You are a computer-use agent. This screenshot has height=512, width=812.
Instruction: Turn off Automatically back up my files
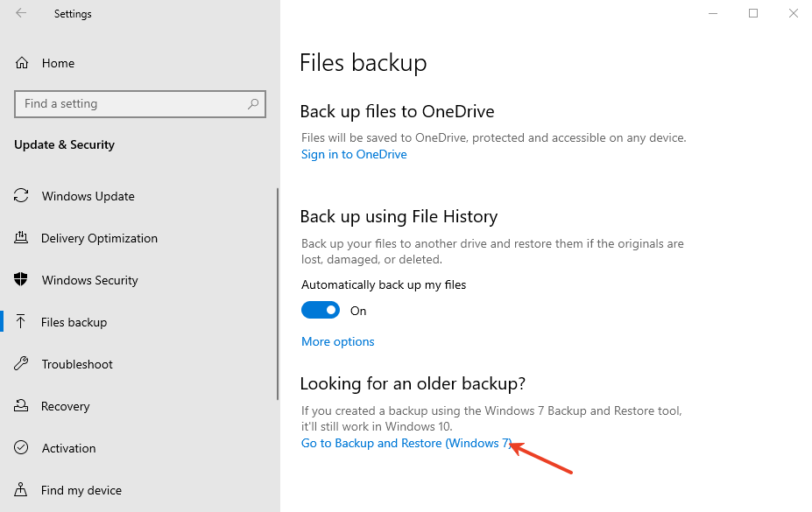[x=321, y=310]
